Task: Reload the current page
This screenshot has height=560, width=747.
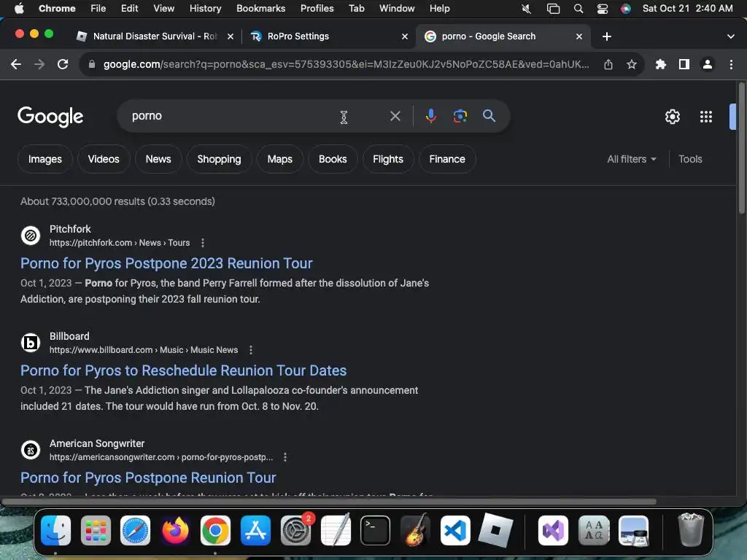Action: tap(63, 64)
